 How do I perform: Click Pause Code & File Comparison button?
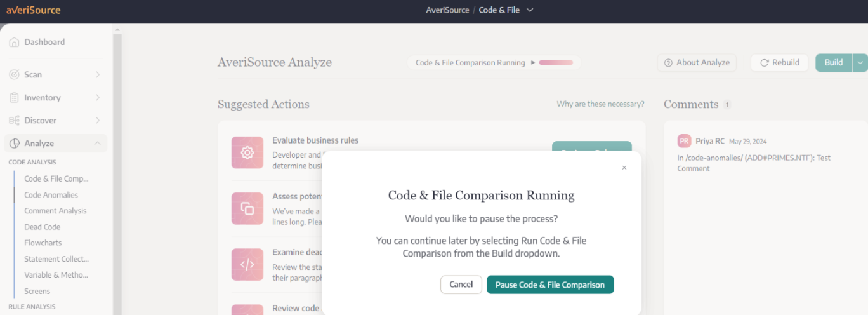tap(550, 285)
